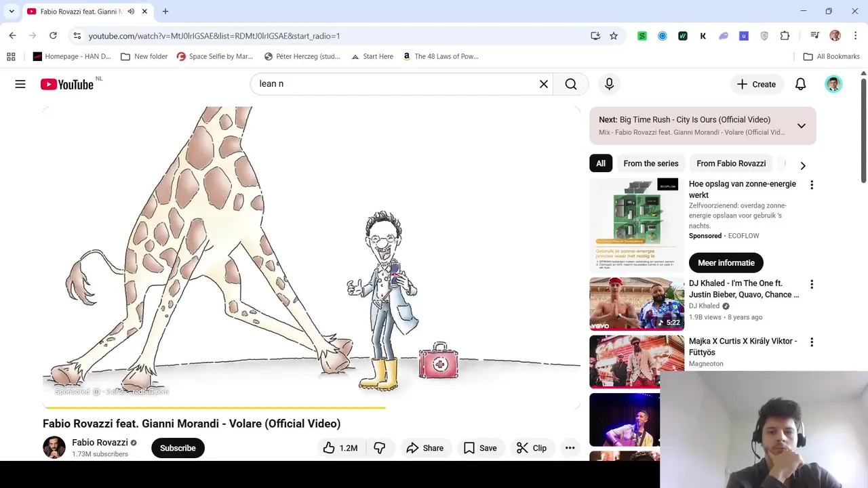Mute the tab via speaker icon
The image size is (868, 488).
[x=131, y=12]
